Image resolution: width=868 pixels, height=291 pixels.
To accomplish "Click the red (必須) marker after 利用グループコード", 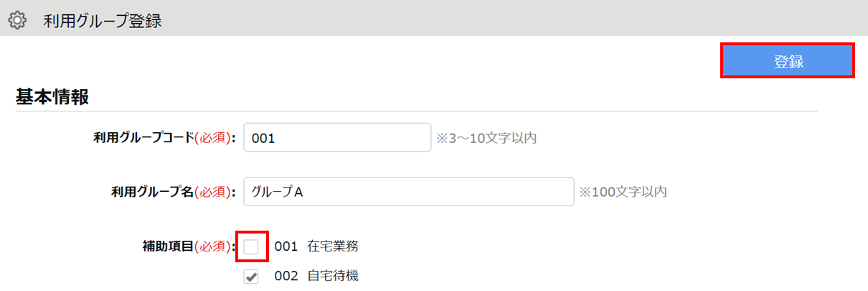I will [x=214, y=138].
